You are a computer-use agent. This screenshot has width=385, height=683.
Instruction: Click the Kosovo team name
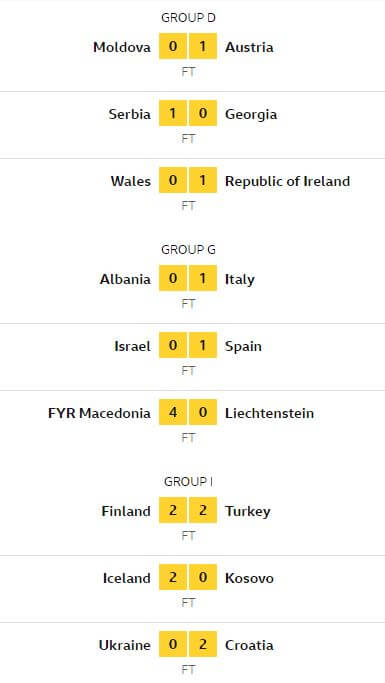coord(250,578)
